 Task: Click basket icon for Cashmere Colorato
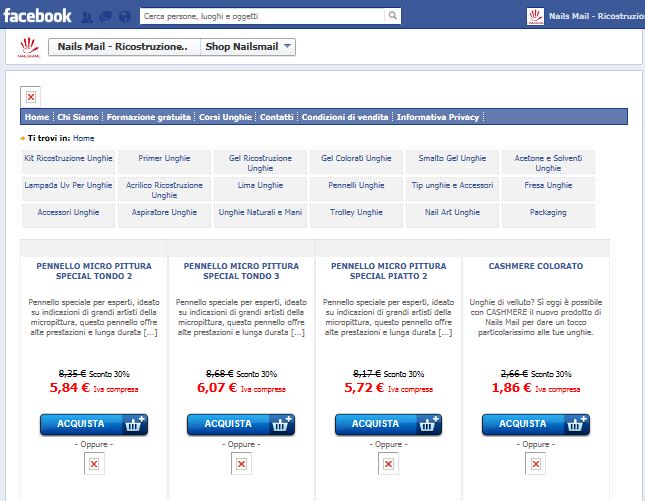coord(576,424)
